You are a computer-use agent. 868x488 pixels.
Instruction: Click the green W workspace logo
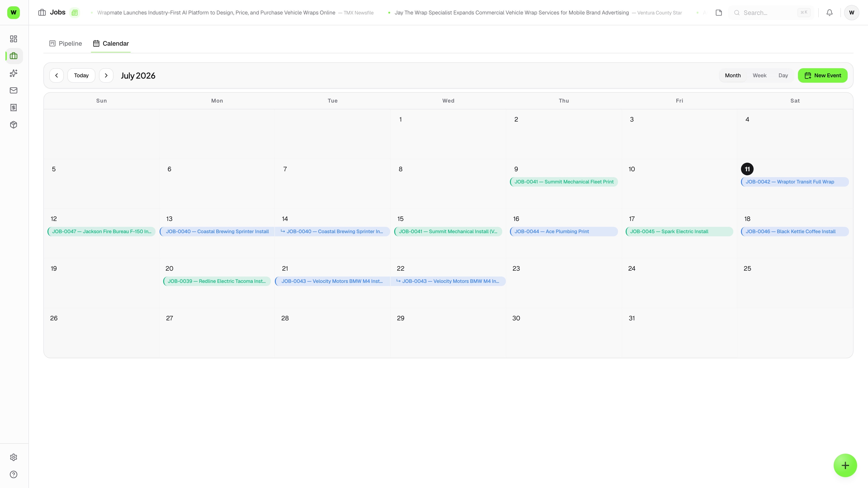14,12
